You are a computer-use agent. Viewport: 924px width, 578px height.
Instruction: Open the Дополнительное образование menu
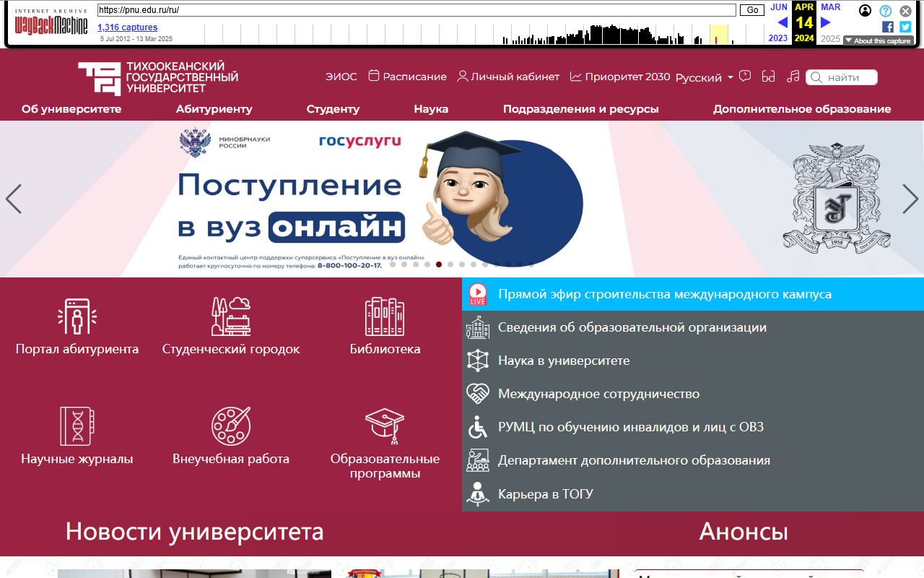[x=802, y=109]
